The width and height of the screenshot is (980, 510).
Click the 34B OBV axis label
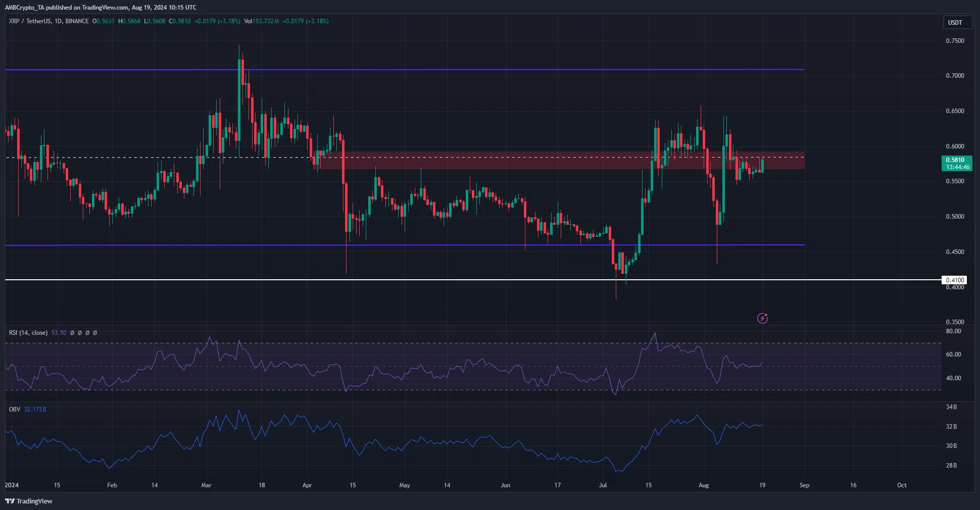tap(951, 407)
